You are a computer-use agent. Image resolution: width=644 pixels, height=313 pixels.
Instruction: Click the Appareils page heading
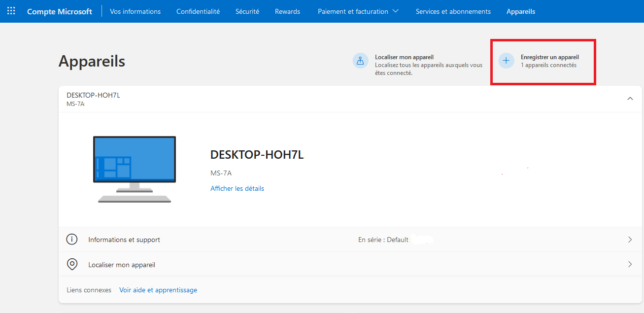92,61
